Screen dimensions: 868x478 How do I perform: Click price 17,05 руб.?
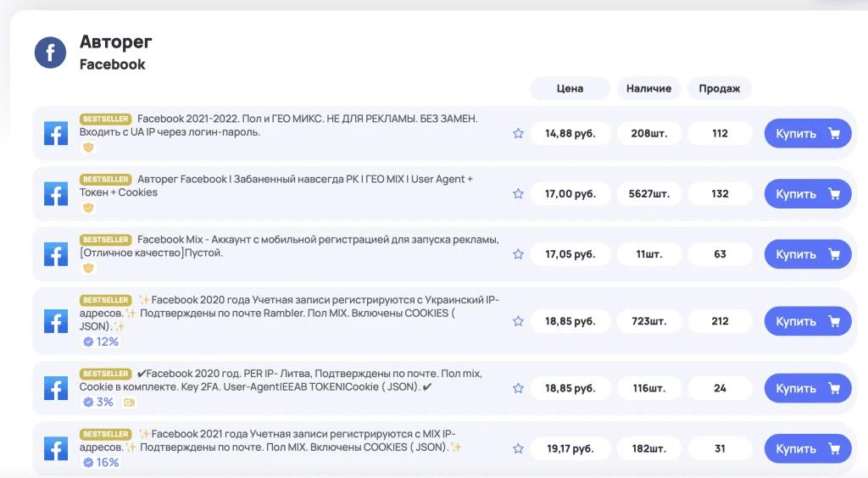point(570,254)
